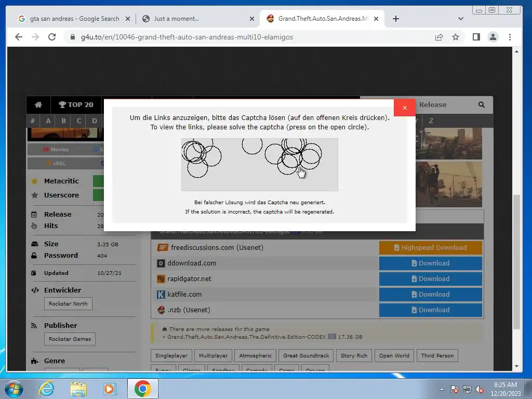Image resolution: width=532 pixels, height=399 pixels.
Task: Open Action Center flag icon
Action: pos(455,389)
